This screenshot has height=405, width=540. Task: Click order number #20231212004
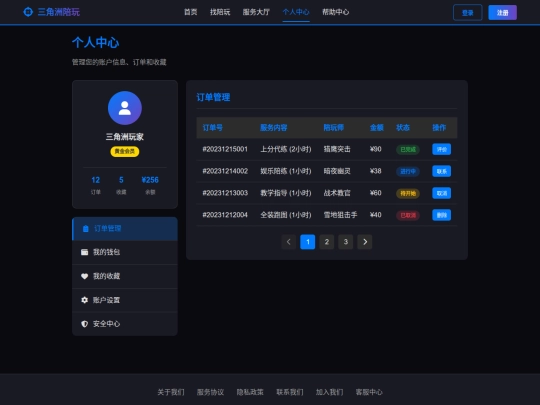point(225,215)
